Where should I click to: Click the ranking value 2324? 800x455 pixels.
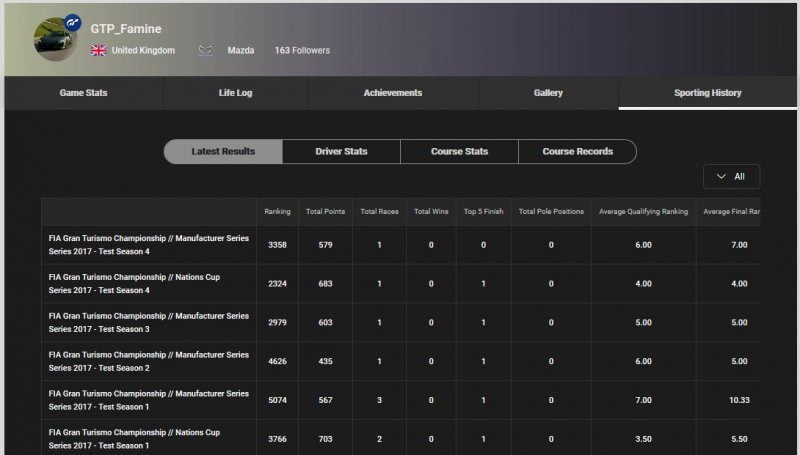point(278,284)
